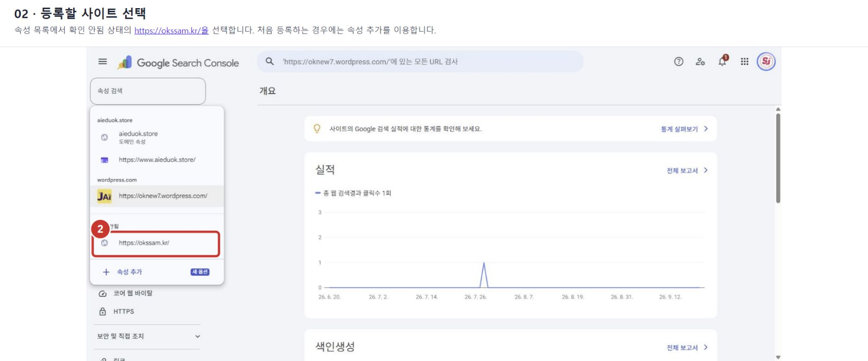Select the aieduok.store domain property
Screen dimensions: 868x361
[157, 137]
